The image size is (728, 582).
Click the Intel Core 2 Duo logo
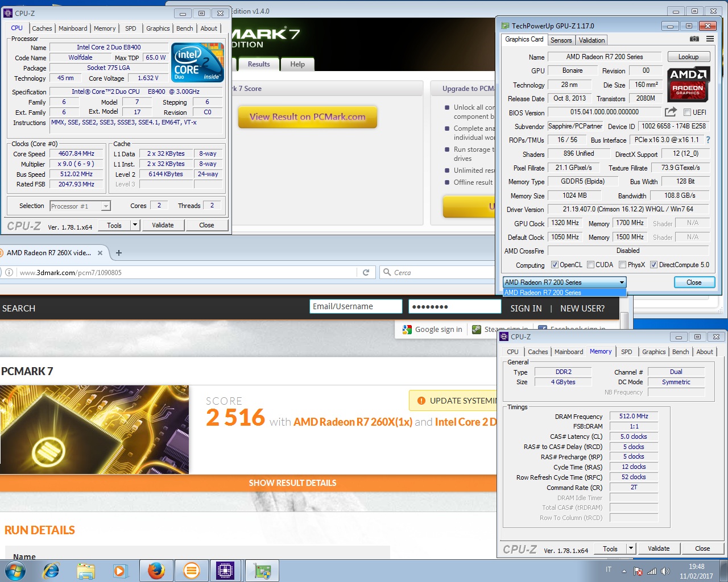point(197,63)
